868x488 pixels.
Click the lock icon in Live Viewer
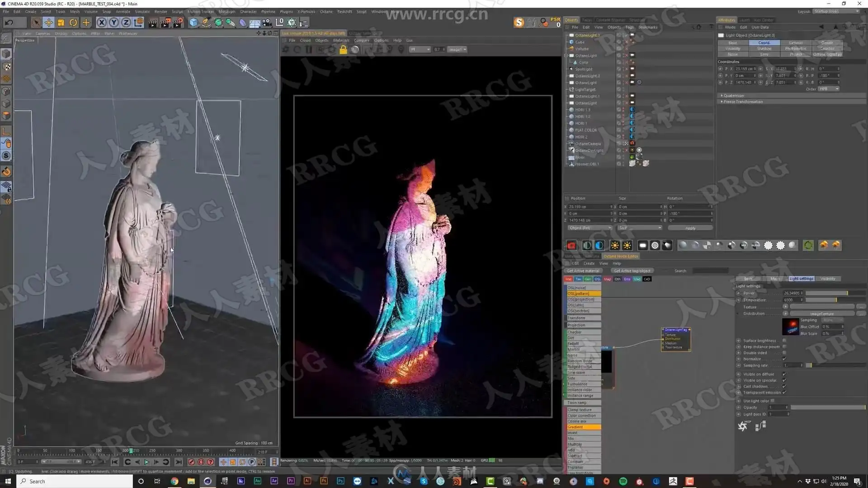click(343, 50)
